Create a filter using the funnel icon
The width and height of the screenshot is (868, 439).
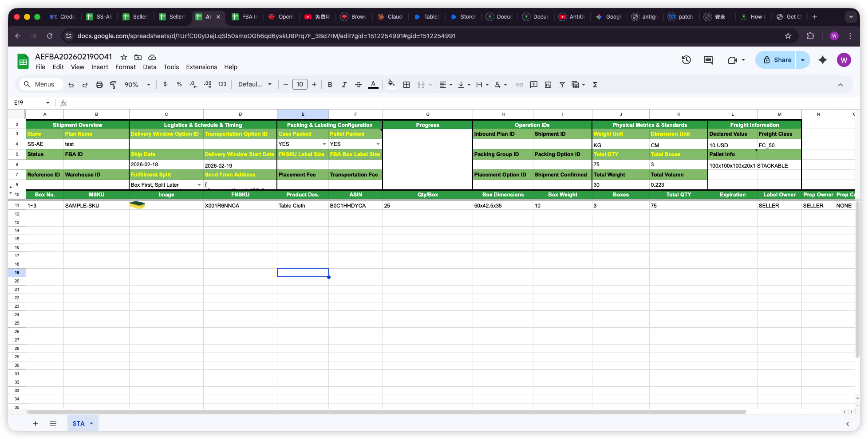pyautogui.click(x=562, y=84)
